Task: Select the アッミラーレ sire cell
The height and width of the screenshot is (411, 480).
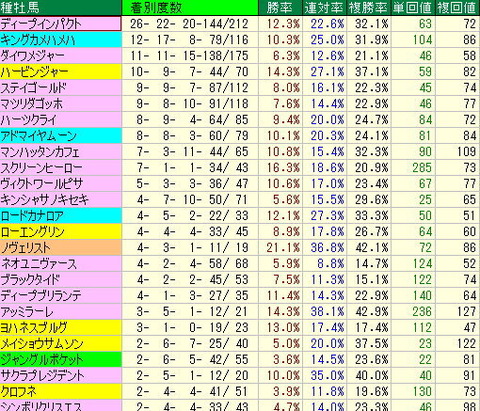Action: coord(61,312)
